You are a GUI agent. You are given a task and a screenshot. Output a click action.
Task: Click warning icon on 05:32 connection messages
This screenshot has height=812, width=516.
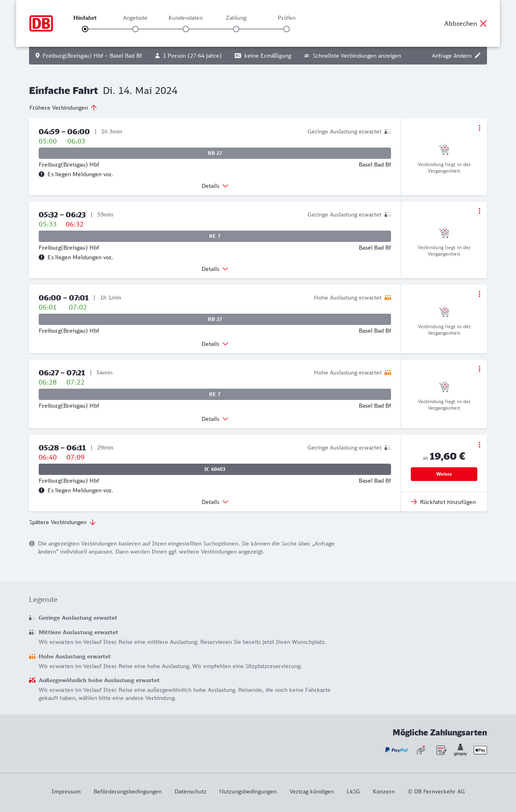point(42,257)
